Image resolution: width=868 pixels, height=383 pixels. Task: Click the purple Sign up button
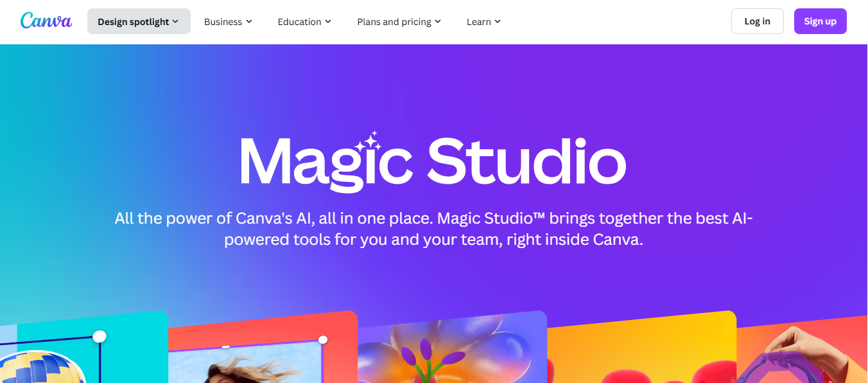(x=820, y=21)
